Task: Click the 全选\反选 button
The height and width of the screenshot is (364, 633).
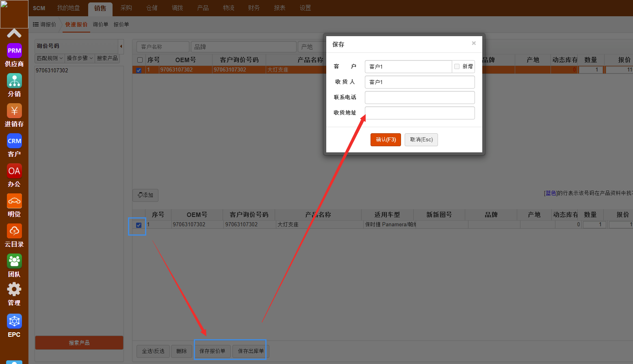Action: click(x=153, y=351)
